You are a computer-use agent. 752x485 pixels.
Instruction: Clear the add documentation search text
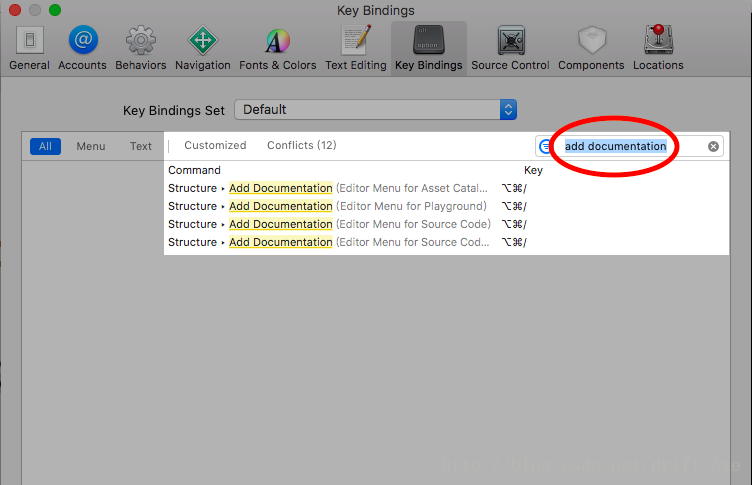tap(713, 146)
